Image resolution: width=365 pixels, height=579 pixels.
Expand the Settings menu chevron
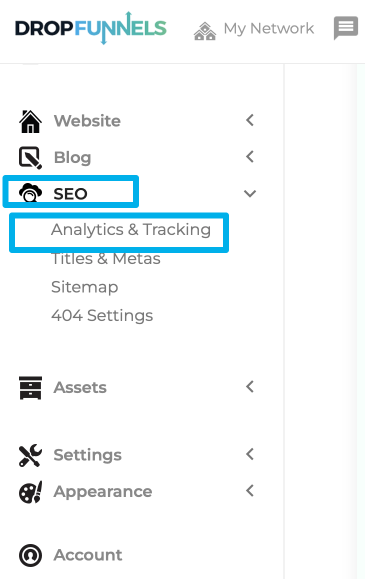250,454
